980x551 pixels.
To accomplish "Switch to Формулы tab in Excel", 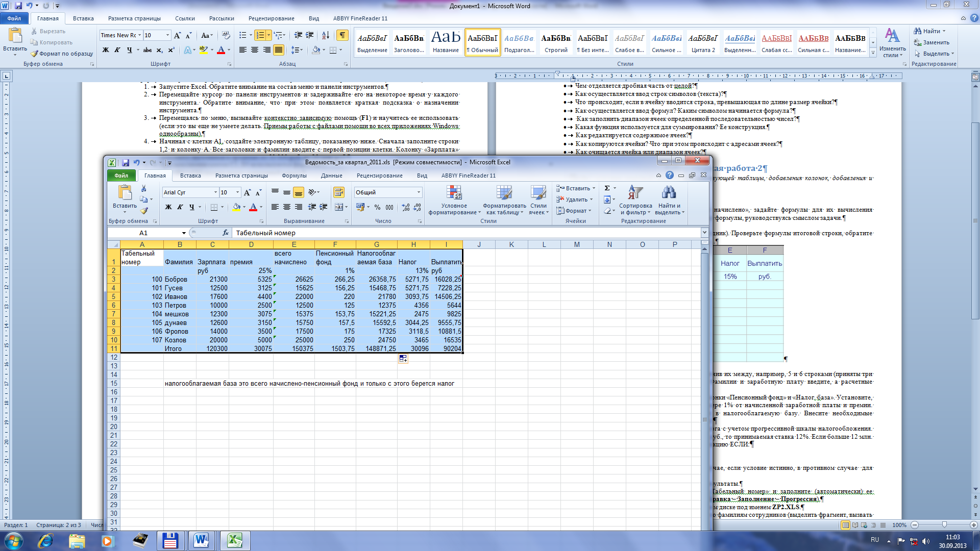I will point(294,176).
